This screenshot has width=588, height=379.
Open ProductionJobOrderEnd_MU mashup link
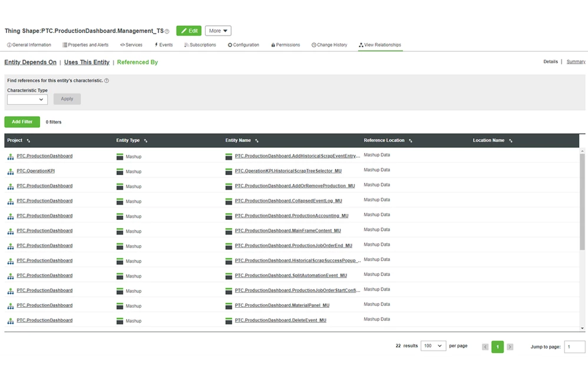click(293, 246)
